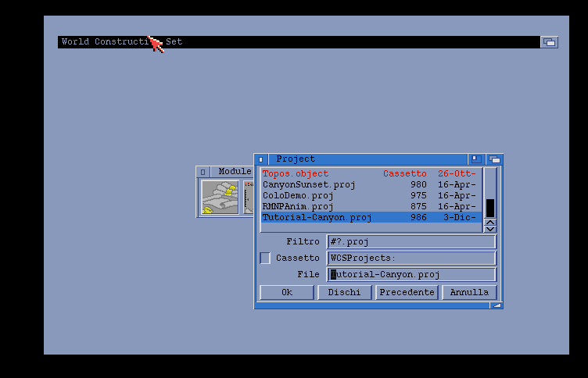
Task: Select Topos.object drawer entry
Action: 295,173
